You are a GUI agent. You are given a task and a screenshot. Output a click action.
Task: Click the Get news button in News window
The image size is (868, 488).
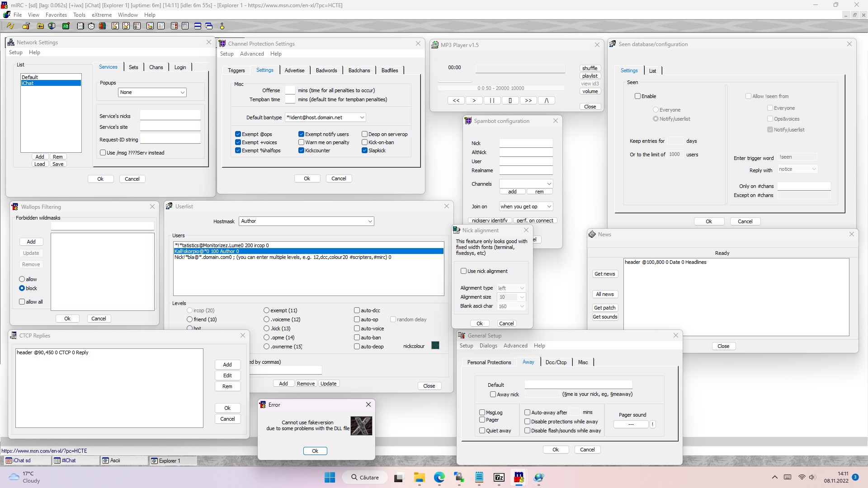click(x=605, y=274)
